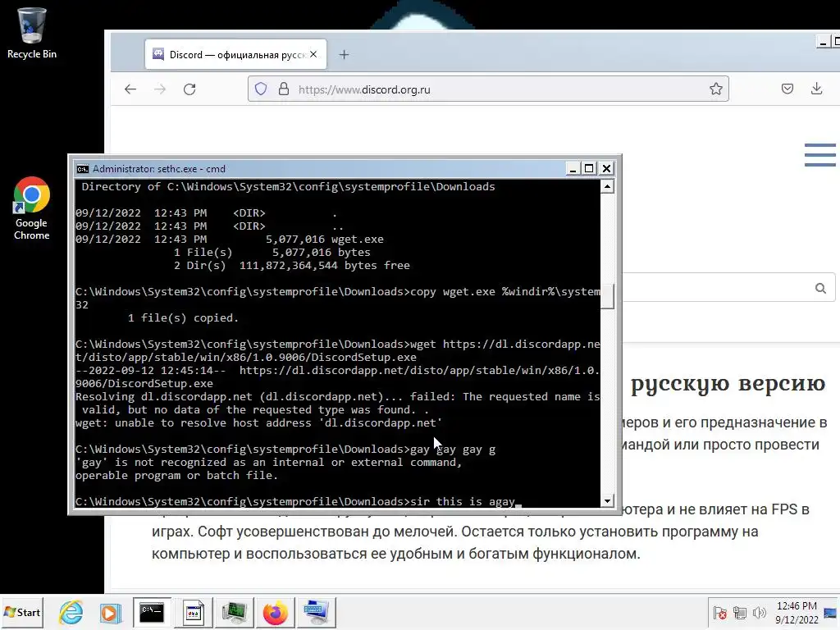840x630 pixels.
Task: Minimize the Firefox window
Action: [x=823, y=43]
